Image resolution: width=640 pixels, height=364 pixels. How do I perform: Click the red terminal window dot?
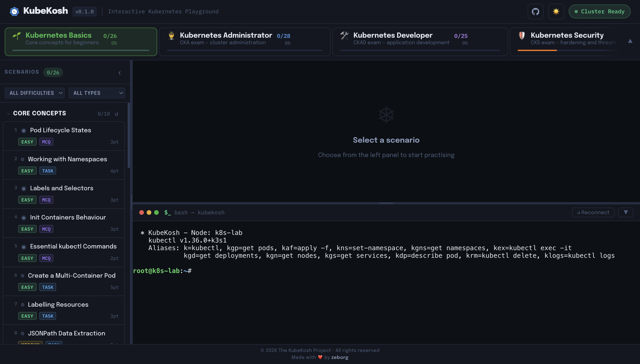pyautogui.click(x=142, y=212)
